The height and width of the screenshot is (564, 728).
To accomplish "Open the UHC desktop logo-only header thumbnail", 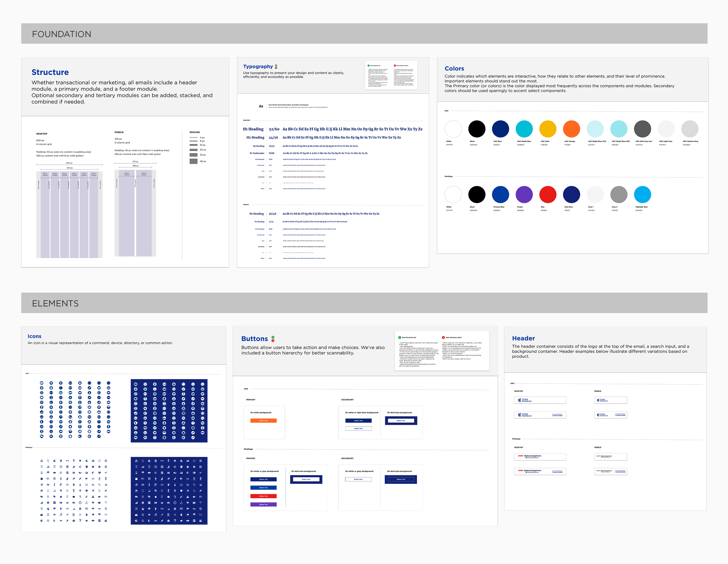I will click(x=540, y=400).
